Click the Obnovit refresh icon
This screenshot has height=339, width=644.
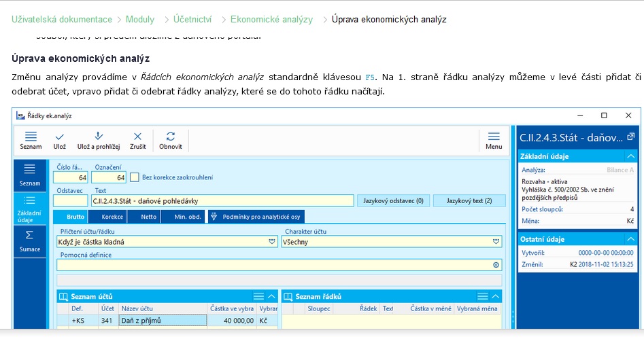coord(171,141)
